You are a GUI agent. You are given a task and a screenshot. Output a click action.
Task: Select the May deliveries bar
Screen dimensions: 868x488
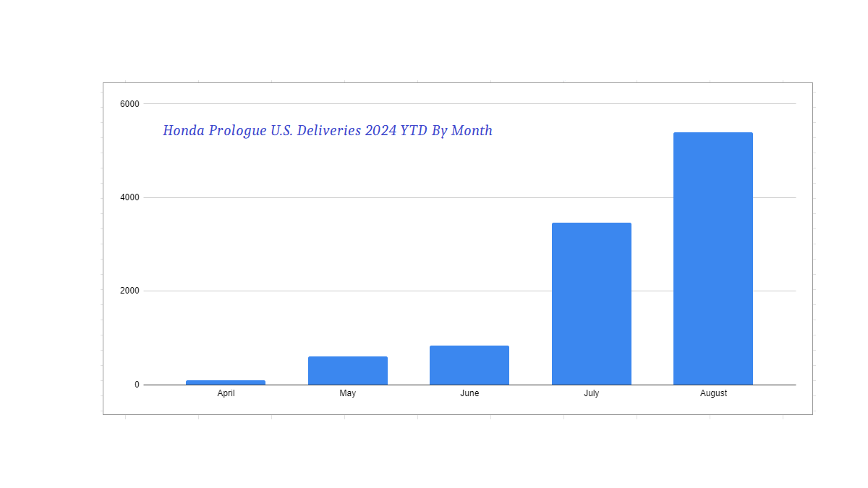pos(347,371)
